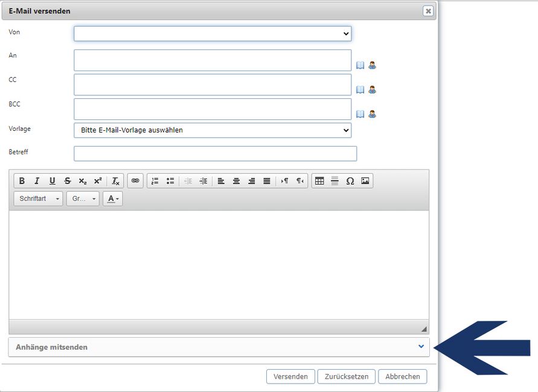Click into the Betreff subject field
The width and height of the screenshot is (538, 392).
tap(215, 154)
